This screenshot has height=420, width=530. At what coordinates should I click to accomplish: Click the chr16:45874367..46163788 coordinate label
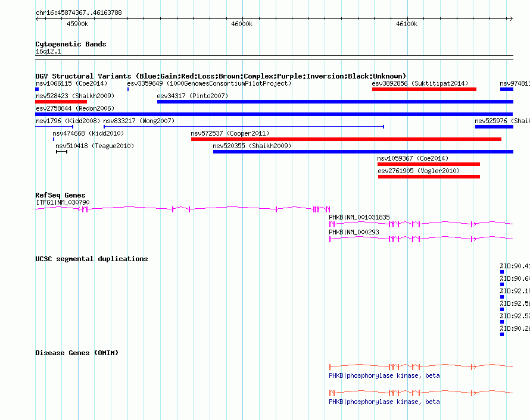pos(79,13)
